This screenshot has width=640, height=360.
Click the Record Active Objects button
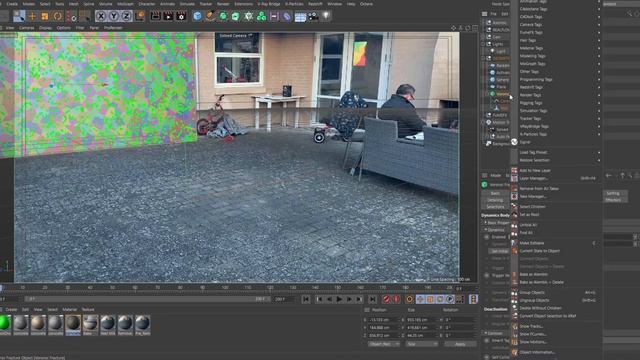(386, 299)
